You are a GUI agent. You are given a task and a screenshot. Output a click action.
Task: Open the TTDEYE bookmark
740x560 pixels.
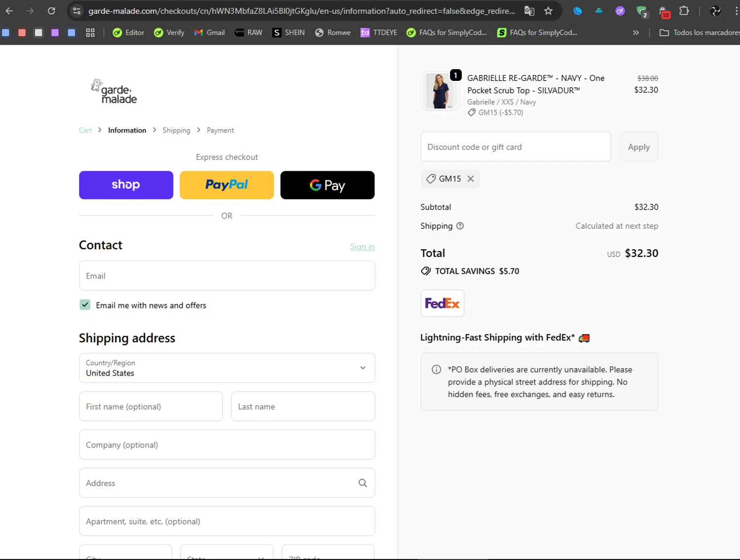point(379,33)
